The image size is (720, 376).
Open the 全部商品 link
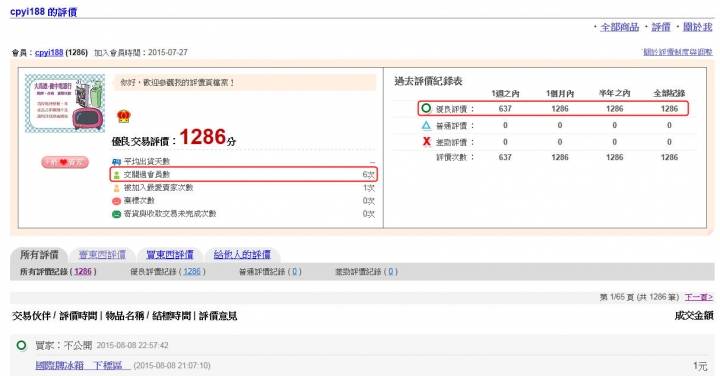619,27
